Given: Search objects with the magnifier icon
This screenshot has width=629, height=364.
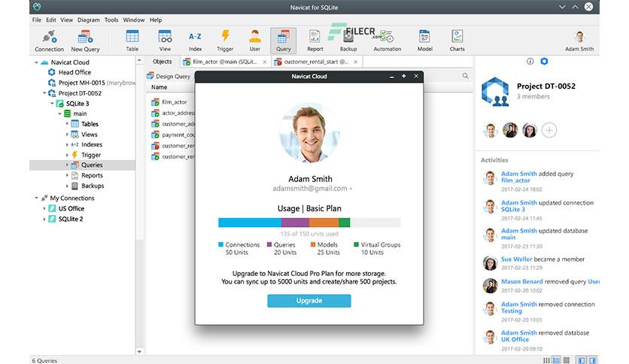Looking at the screenshot, I should click(465, 76).
